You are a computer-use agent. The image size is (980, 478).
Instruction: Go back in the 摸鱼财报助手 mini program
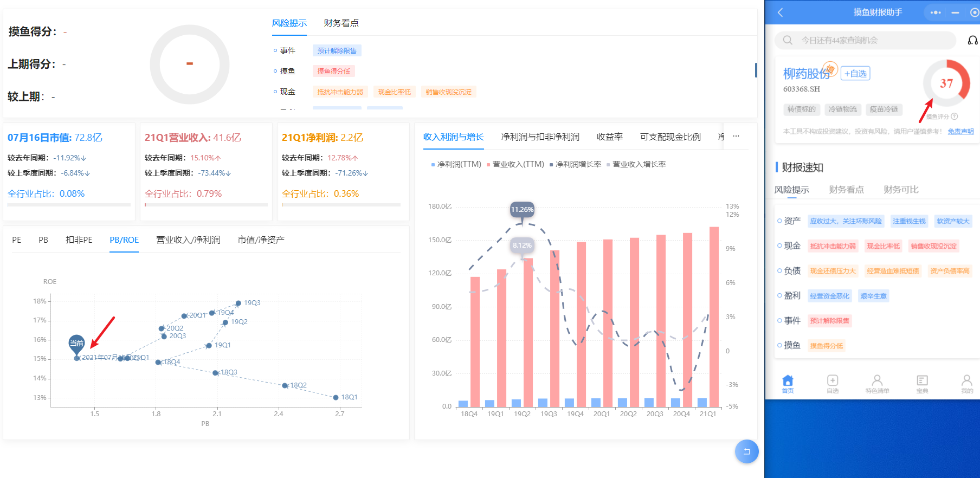[781, 12]
